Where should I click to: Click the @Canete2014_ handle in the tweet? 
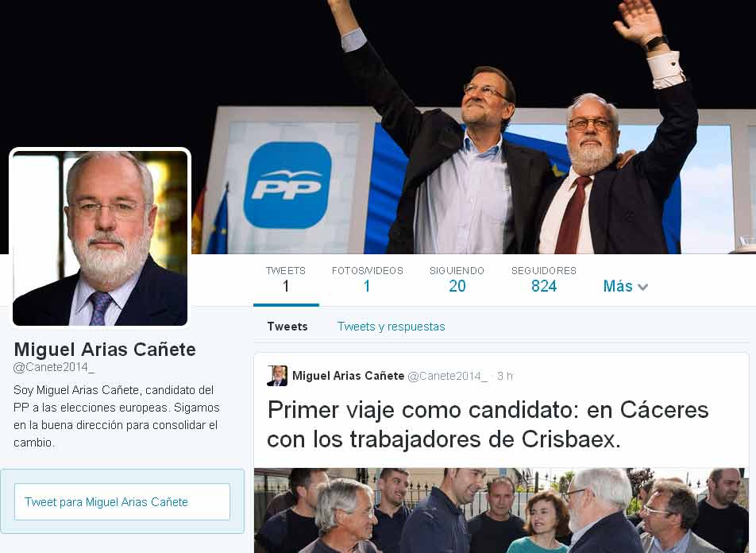[447, 377]
